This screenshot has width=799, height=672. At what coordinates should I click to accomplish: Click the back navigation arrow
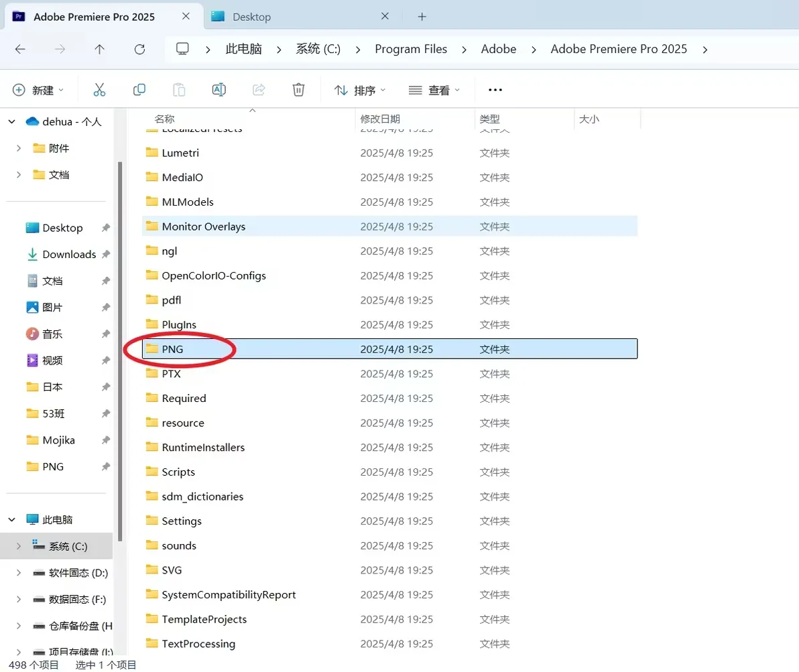coord(20,49)
